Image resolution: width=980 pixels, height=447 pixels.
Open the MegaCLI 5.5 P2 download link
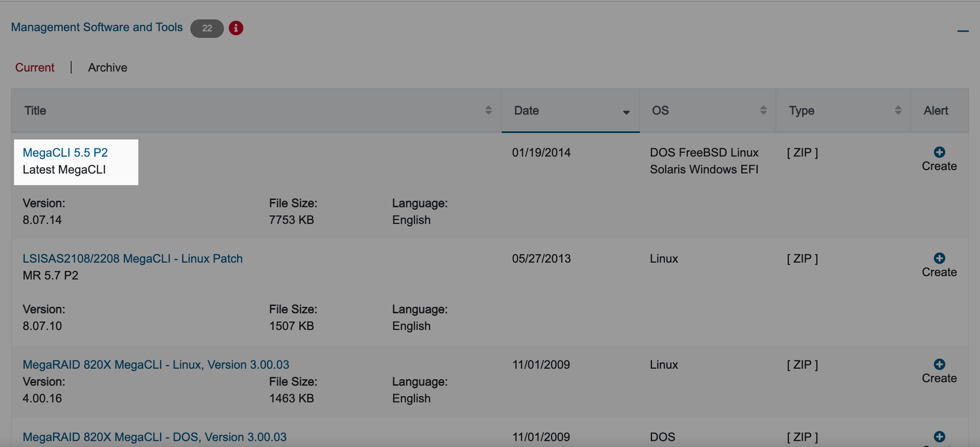[x=65, y=153]
